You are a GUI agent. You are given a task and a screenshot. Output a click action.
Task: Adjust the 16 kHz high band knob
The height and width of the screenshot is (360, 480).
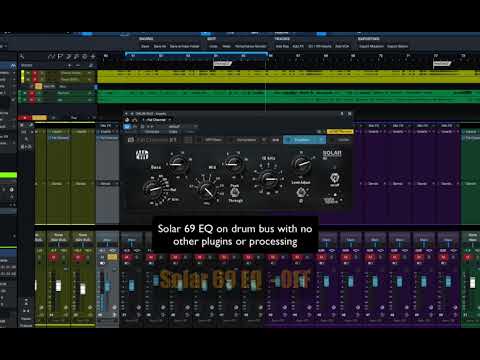pyautogui.click(x=268, y=180)
